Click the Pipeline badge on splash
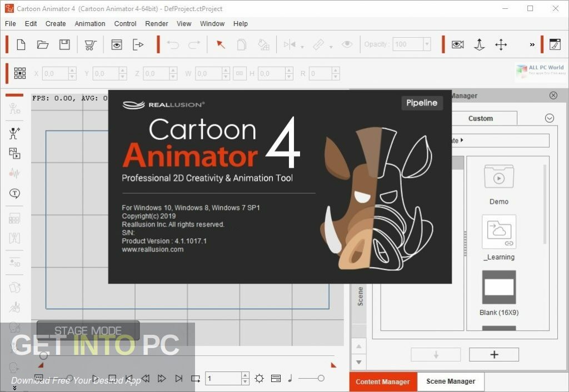569x392 pixels. (x=422, y=103)
